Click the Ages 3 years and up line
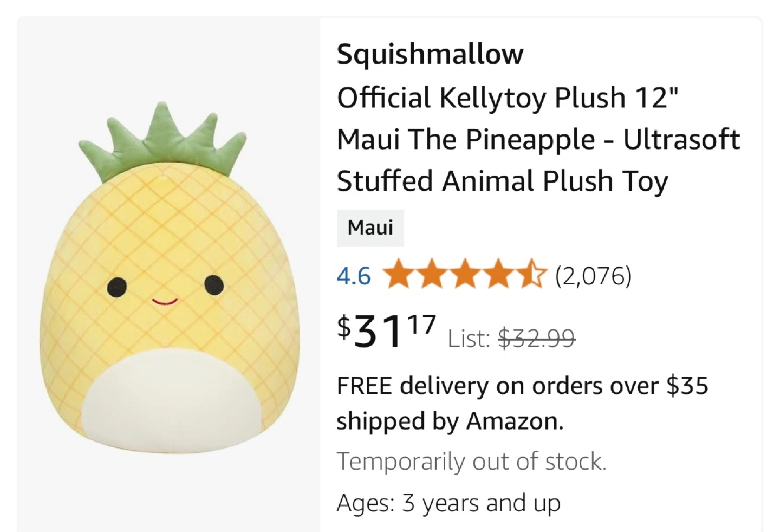The image size is (780, 532). pyautogui.click(x=448, y=503)
